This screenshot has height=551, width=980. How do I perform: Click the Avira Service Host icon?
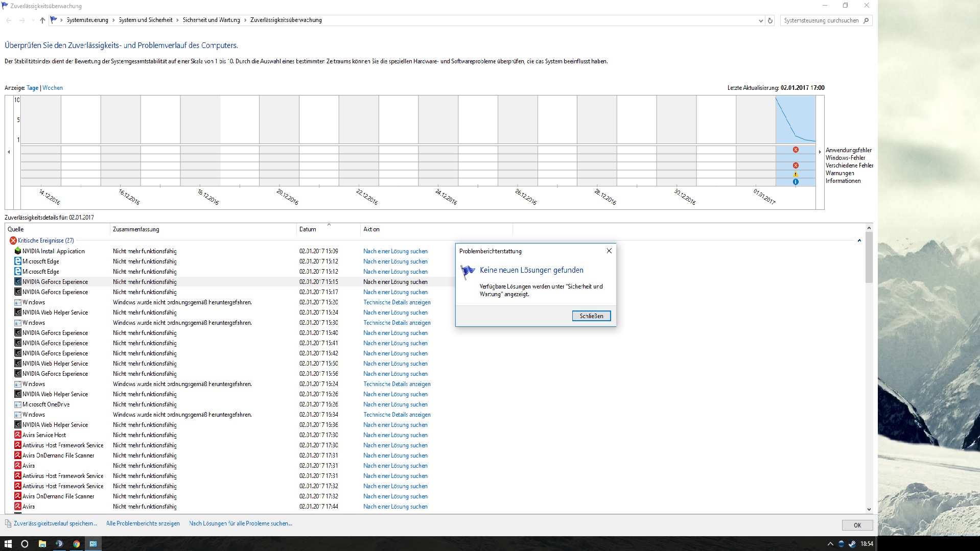click(18, 435)
